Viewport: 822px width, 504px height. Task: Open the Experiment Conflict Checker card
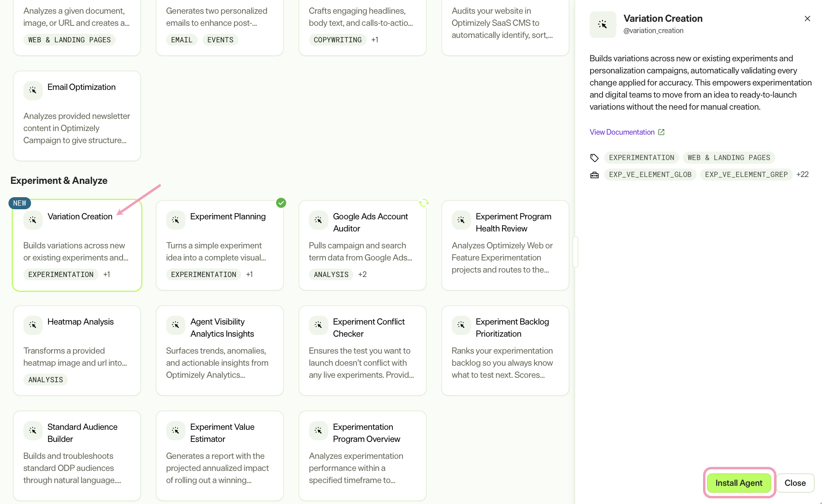click(363, 350)
